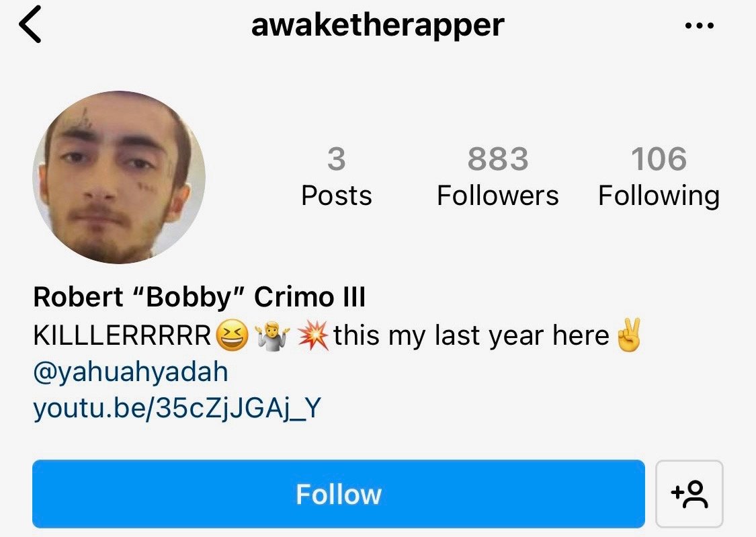Open the three-dot more options menu
This screenshot has width=756, height=537.
pos(699,26)
